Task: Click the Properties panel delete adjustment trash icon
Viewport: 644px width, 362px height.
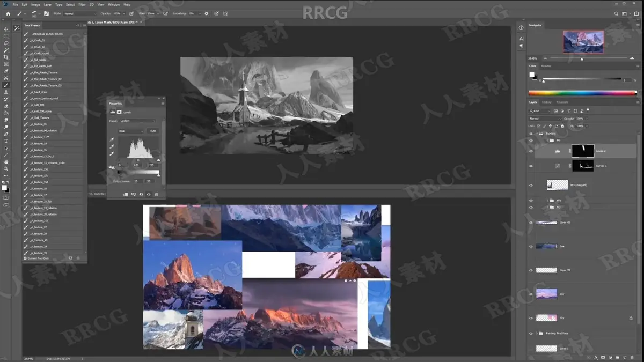Action: click(156, 194)
